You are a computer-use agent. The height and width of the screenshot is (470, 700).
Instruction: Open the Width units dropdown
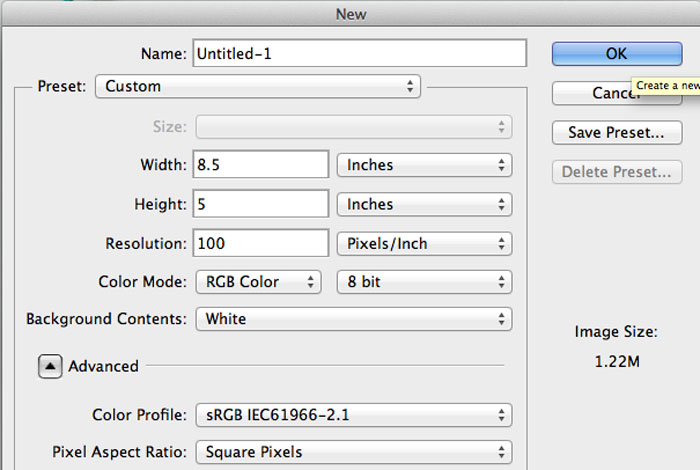coord(424,165)
